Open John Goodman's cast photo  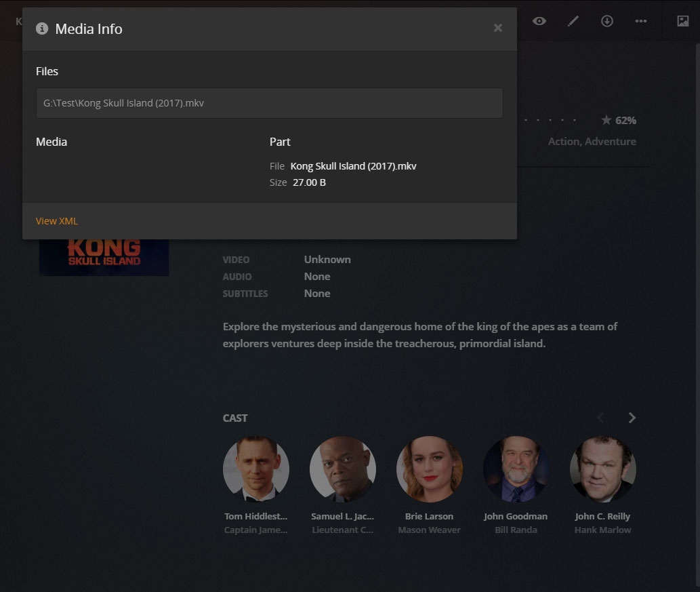516,469
